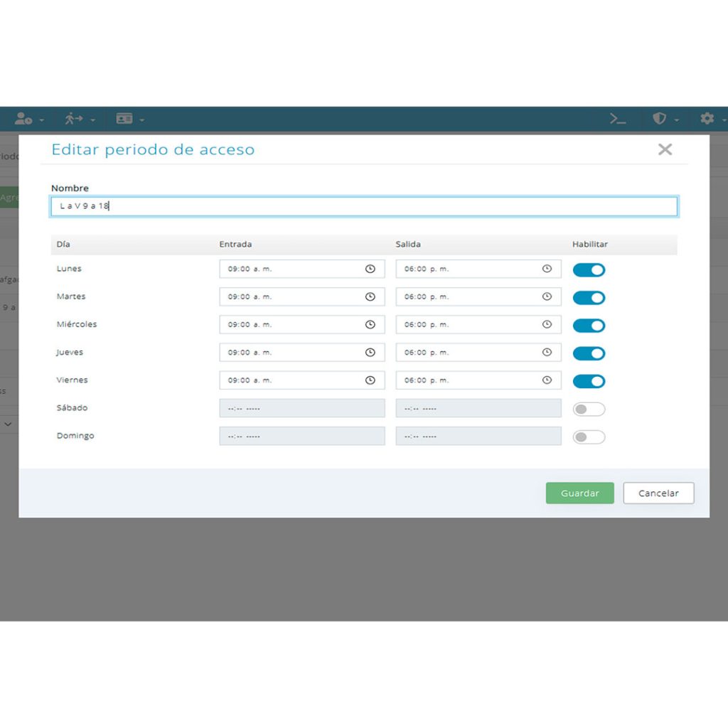Click the Guardar button

click(x=580, y=493)
